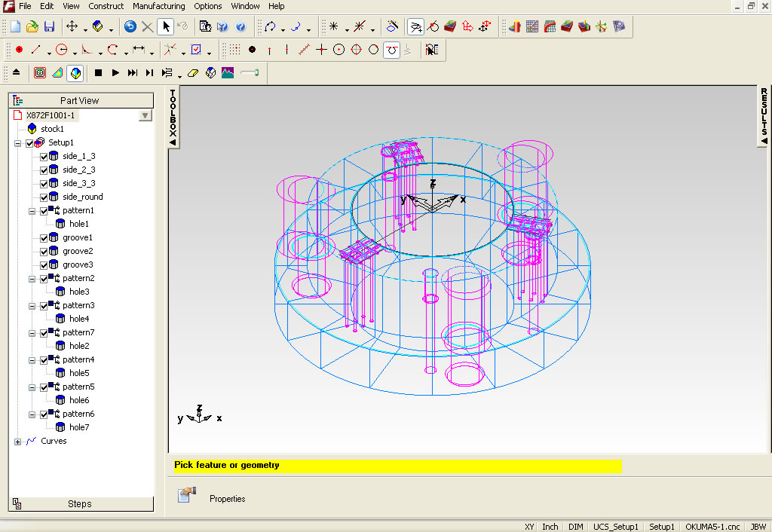Open the Manufacturing menu
Screen dimensions: 772x532
pyautogui.click(x=158, y=6)
